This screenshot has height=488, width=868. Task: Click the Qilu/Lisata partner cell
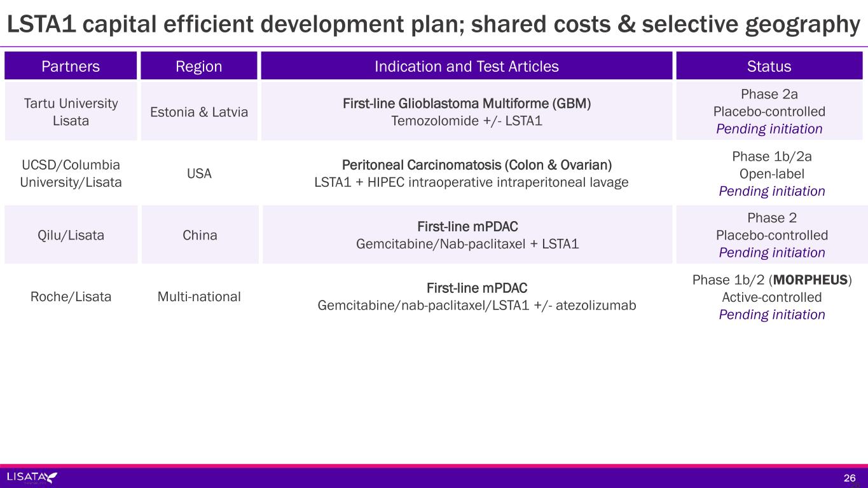tap(71, 235)
